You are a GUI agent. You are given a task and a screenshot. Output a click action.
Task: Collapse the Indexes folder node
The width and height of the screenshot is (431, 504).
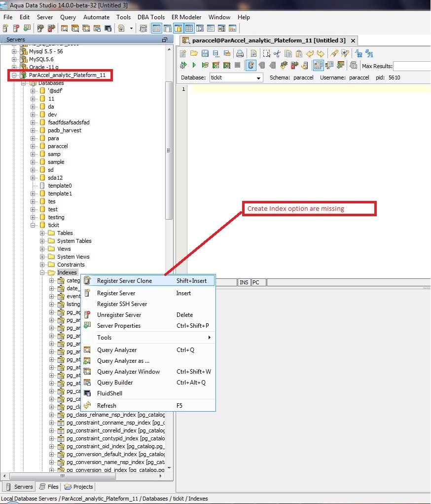[x=42, y=272]
